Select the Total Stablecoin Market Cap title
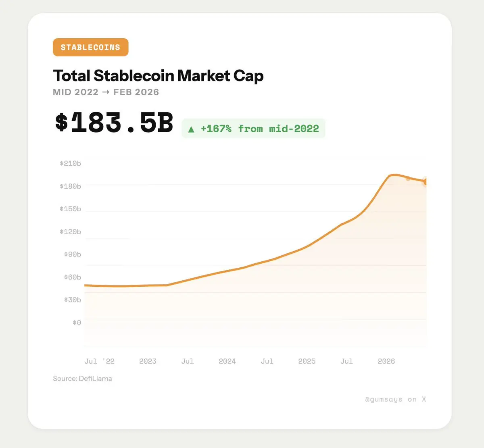484x448 pixels. point(158,76)
